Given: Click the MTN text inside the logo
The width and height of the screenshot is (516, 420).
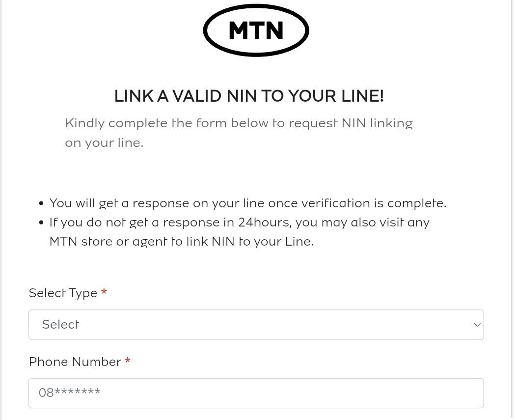Looking at the screenshot, I should click(x=256, y=29).
